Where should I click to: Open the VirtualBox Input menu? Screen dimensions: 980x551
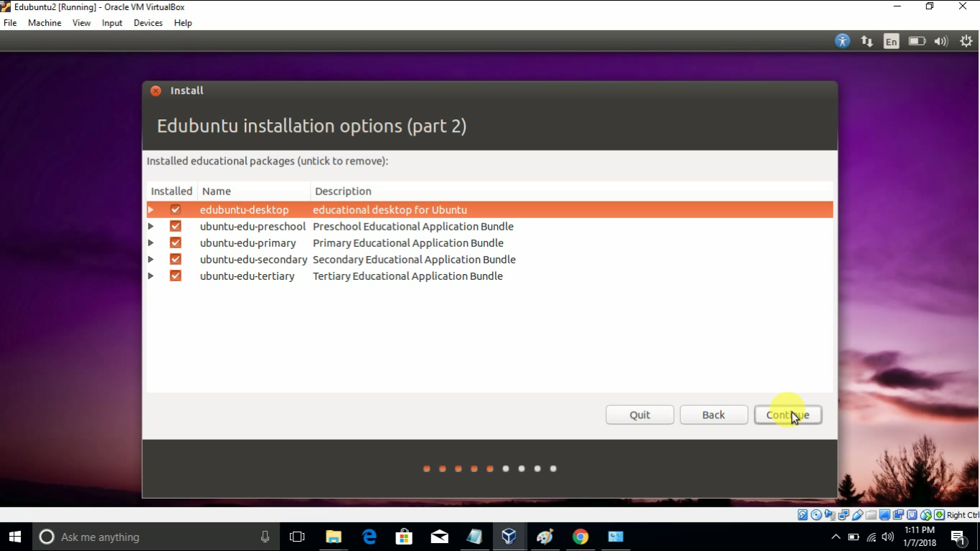112,23
